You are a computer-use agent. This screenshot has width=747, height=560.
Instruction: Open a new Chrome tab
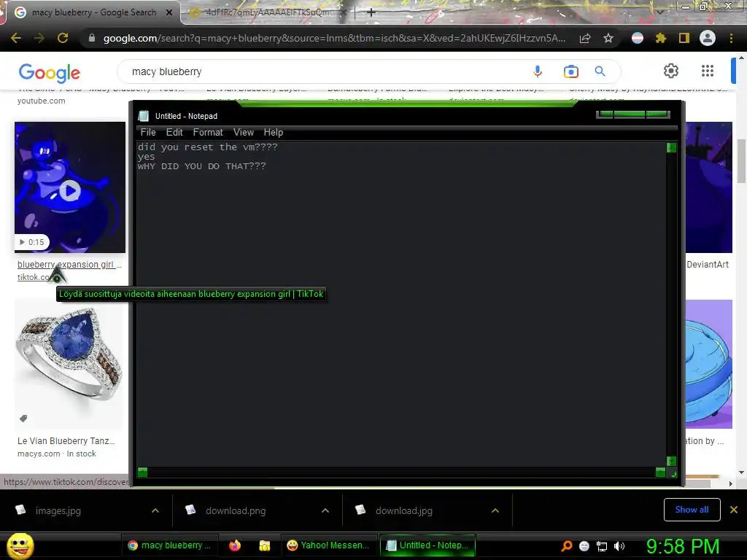click(x=371, y=12)
